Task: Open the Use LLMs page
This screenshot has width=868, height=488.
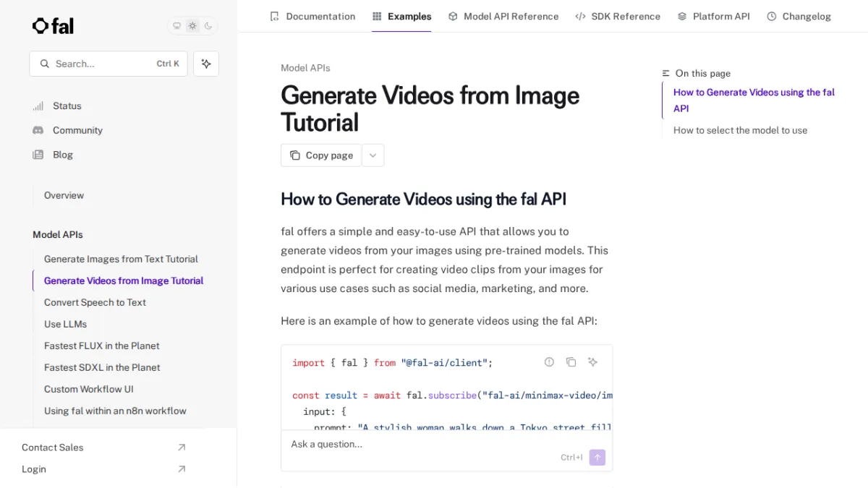Action: click(65, 324)
